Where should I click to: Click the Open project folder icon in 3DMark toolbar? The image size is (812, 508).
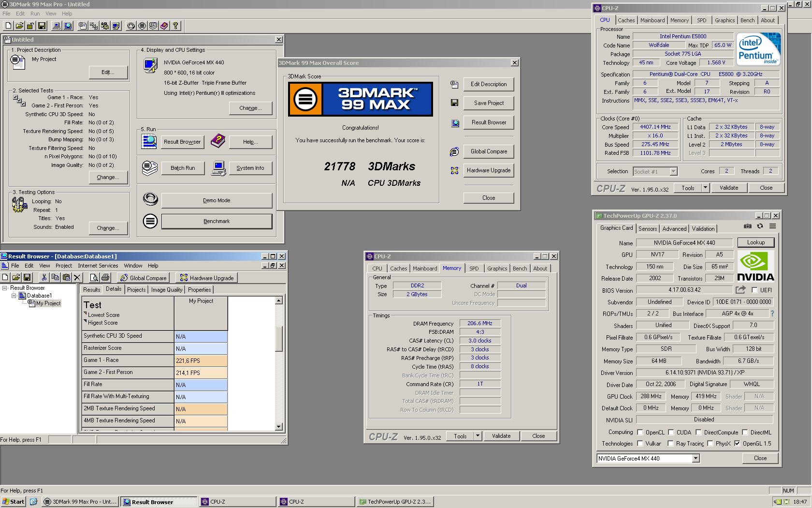tap(19, 26)
